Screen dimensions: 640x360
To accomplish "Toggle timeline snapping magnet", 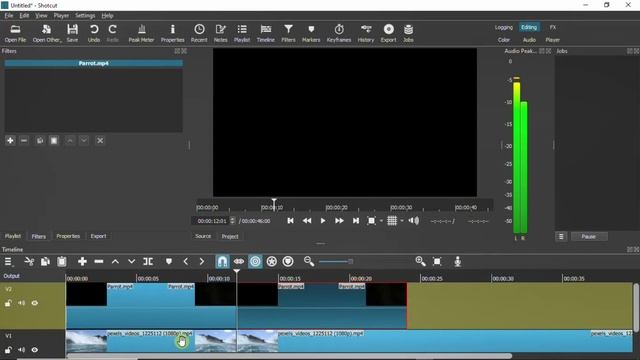I will pos(222,262).
